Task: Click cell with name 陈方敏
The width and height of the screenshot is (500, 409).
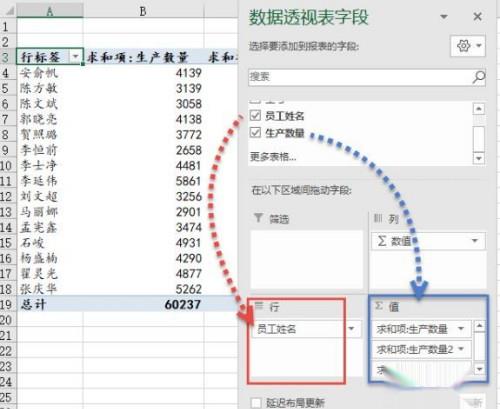Action: tap(50, 88)
